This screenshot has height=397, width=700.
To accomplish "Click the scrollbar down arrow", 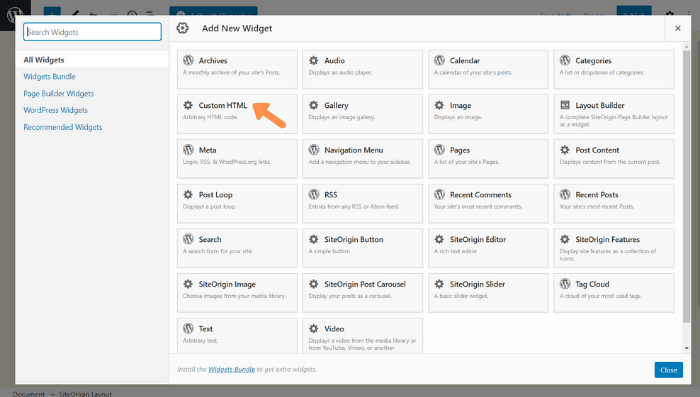I will pyautogui.click(x=686, y=348).
